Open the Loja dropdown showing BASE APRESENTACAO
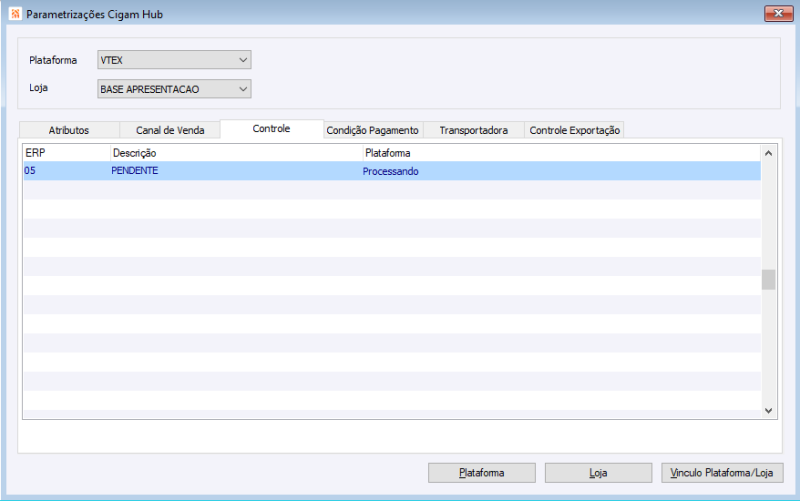 pyautogui.click(x=174, y=89)
